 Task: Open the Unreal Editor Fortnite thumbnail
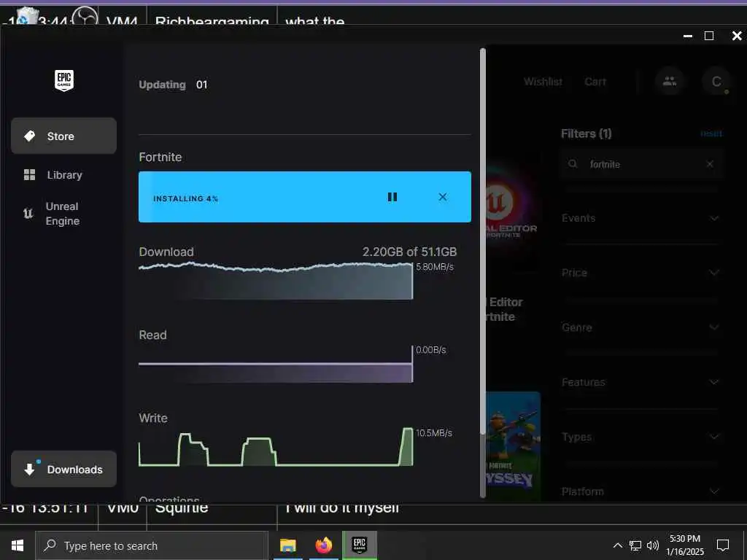tap(511, 211)
